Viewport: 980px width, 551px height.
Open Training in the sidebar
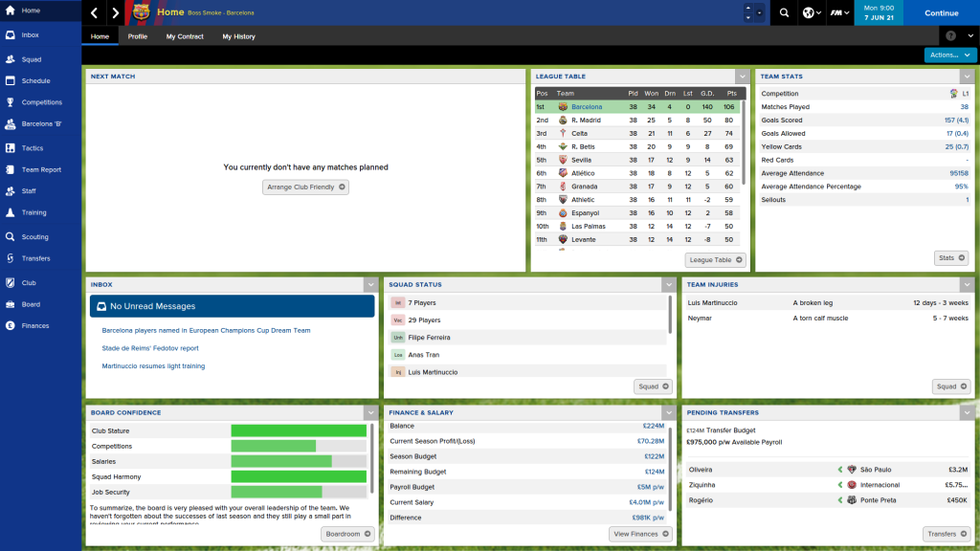click(40, 212)
